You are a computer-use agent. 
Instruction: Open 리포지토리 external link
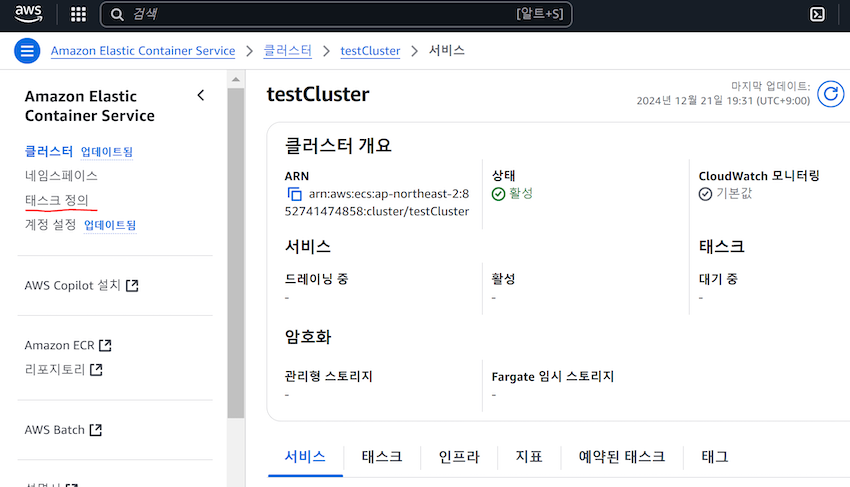[64, 370]
